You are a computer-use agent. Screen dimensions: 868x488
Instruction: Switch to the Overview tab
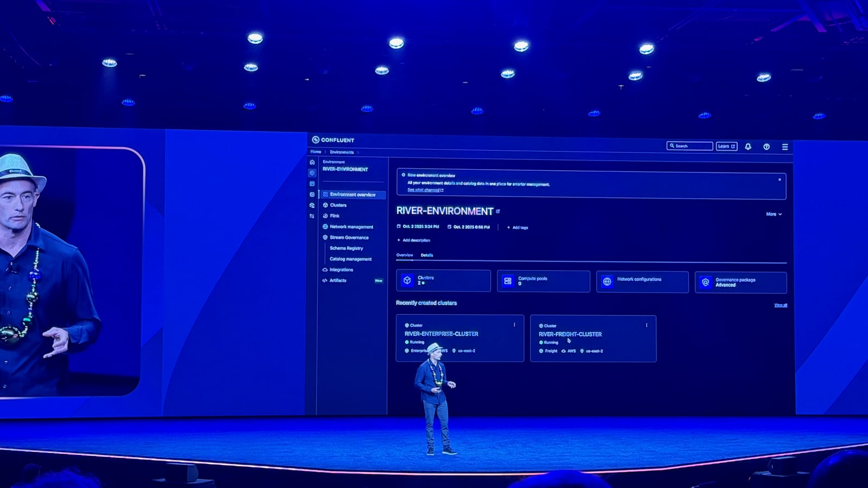405,255
